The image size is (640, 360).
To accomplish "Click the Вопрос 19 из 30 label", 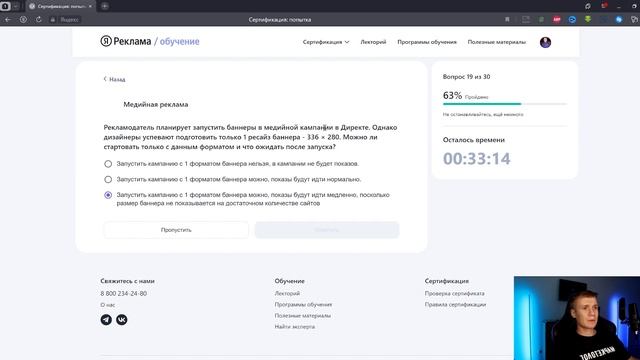I will [x=467, y=77].
